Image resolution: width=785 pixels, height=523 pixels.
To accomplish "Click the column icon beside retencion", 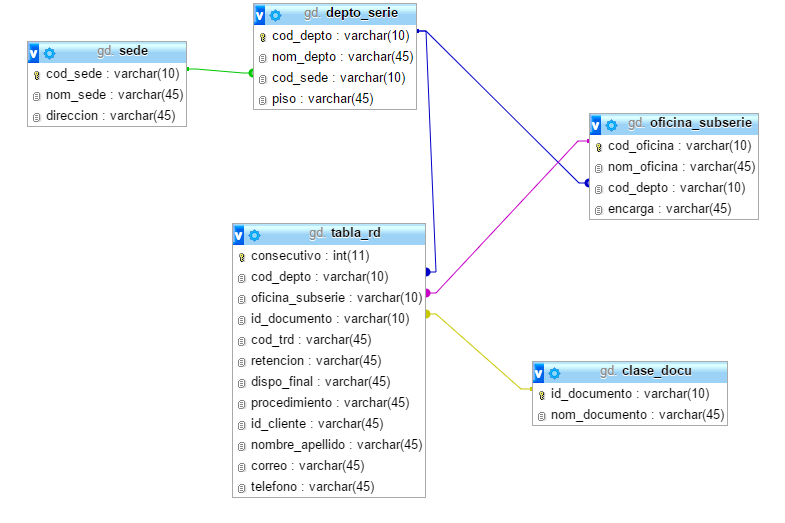I will click(241, 362).
